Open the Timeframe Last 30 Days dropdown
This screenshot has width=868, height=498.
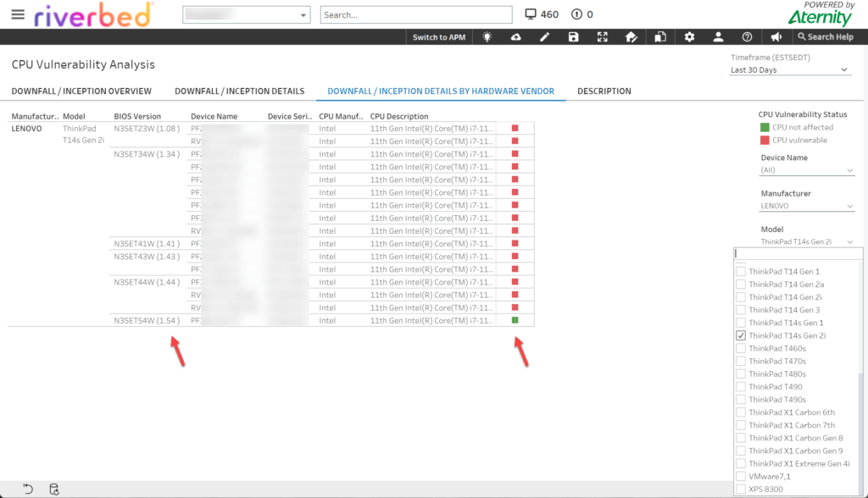790,69
